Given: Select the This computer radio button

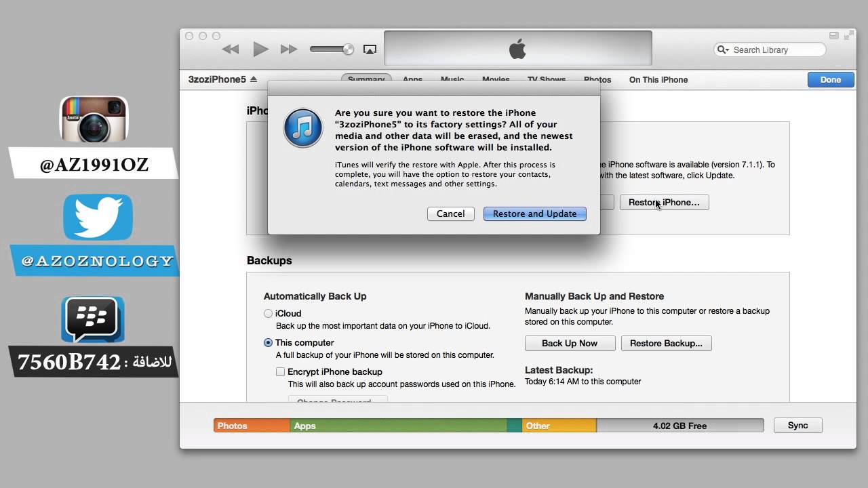Looking at the screenshot, I should coord(269,342).
